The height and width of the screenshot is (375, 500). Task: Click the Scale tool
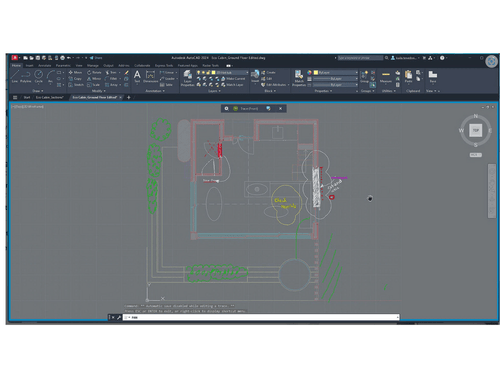[x=93, y=85]
